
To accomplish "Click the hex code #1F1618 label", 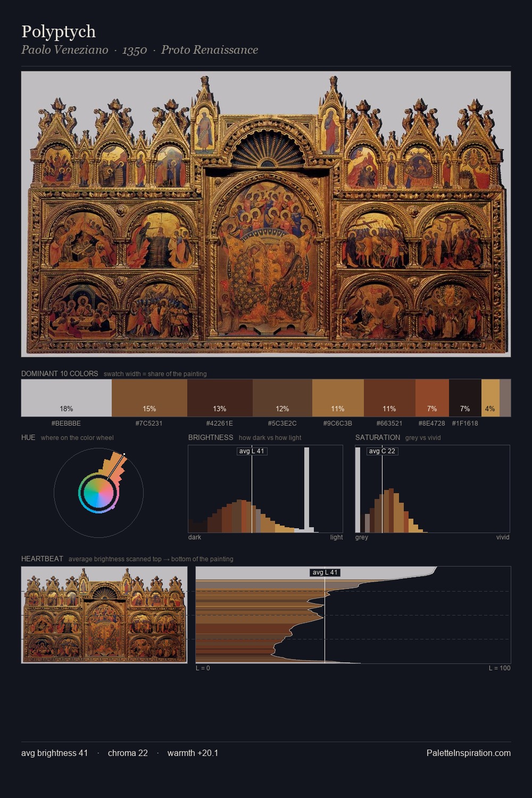I will tap(465, 423).
